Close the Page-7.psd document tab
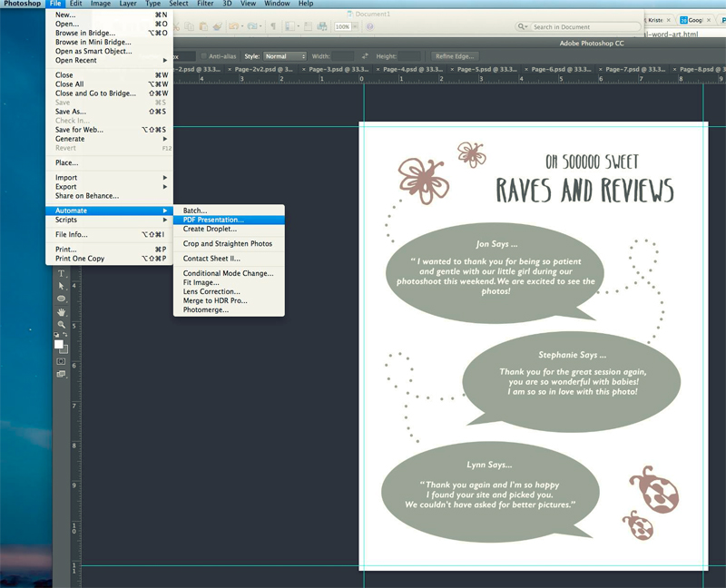The image size is (726, 588). (601, 70)
